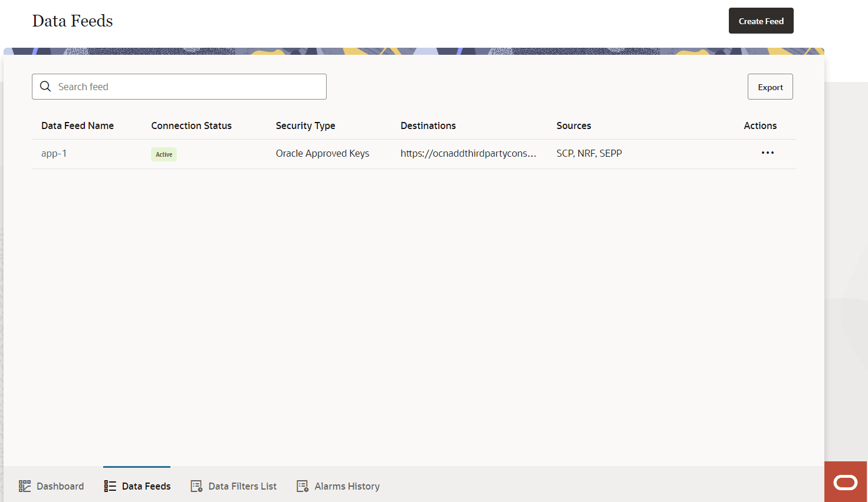Click the Data Feeds page title
The height and width of the screenshot is (502, 868).
click(x=73, y=21)
